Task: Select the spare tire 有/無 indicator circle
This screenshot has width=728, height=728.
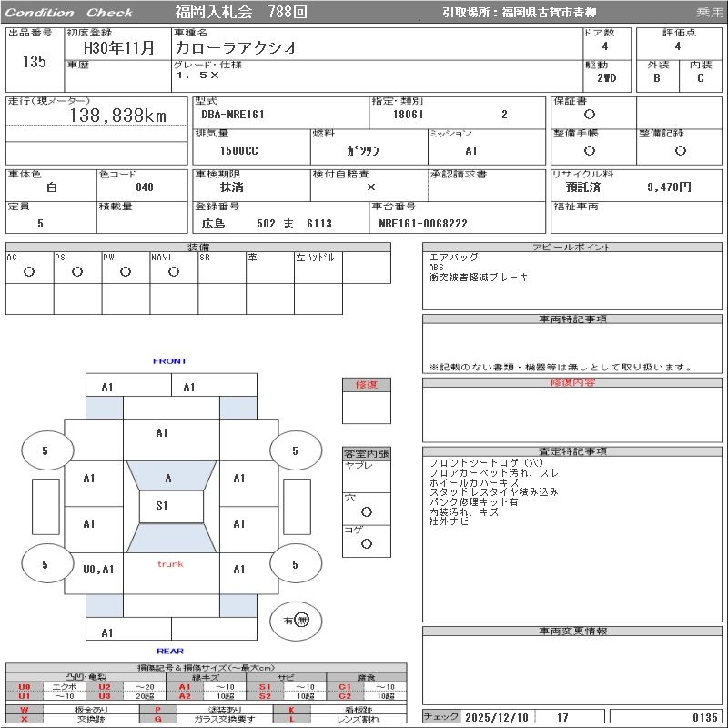Action: click(296, 621)
